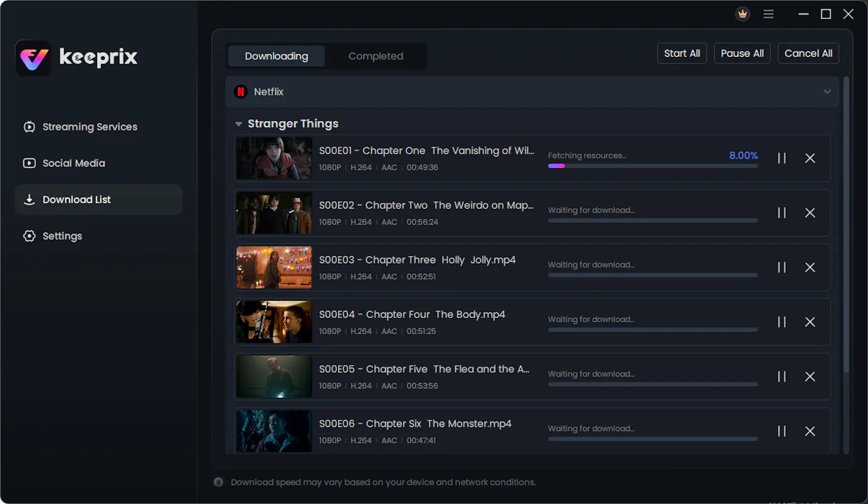Screen dimensions: 868x504
Task: Cancel the S00E03 Holly Jolly download
Action: click(x=810, y=267)
